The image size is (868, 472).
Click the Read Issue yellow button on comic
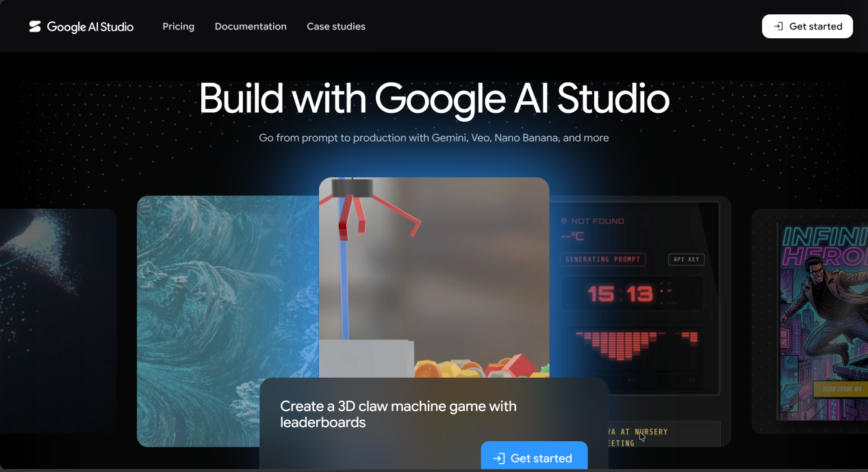[x=840, y=389]
